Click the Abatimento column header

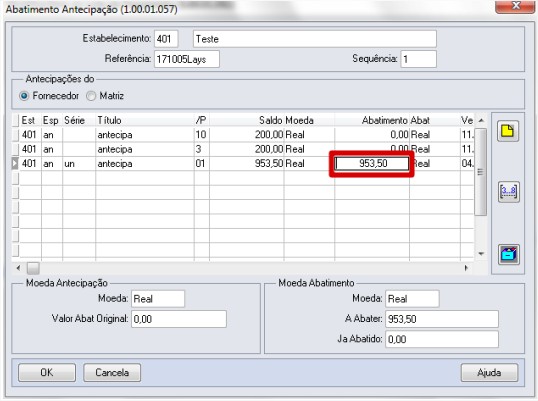372,120
